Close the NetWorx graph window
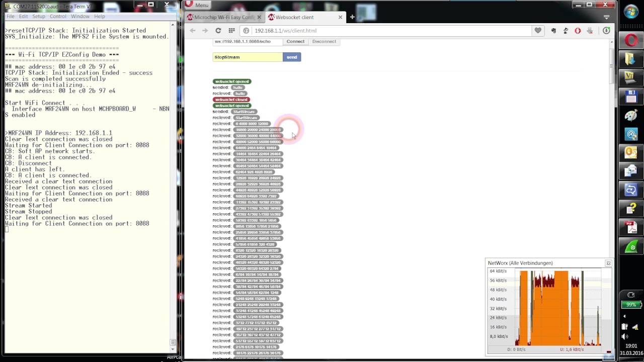The height and width of the screenshot is (362, 644). coord(608,263)
